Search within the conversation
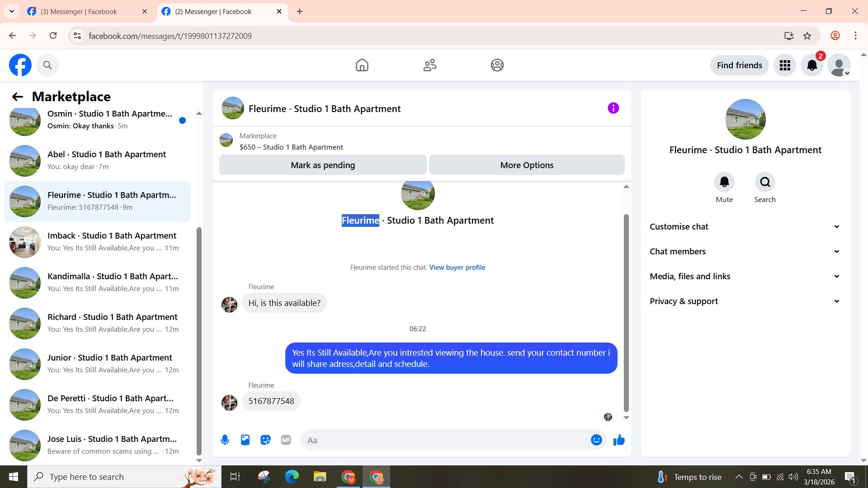Viewport: 868px width, 488px height. coord(765,182)
